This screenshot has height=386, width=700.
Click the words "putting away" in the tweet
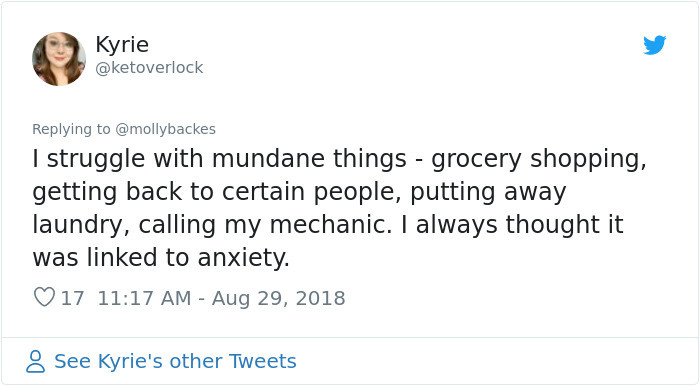(488, 192)
